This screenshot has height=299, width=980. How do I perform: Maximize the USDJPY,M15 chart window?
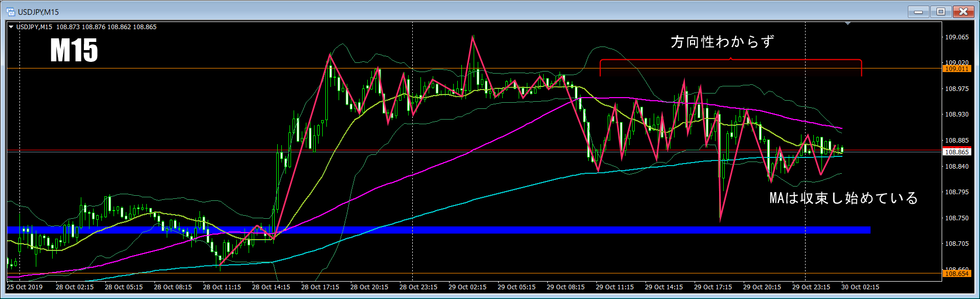point(940,11)
